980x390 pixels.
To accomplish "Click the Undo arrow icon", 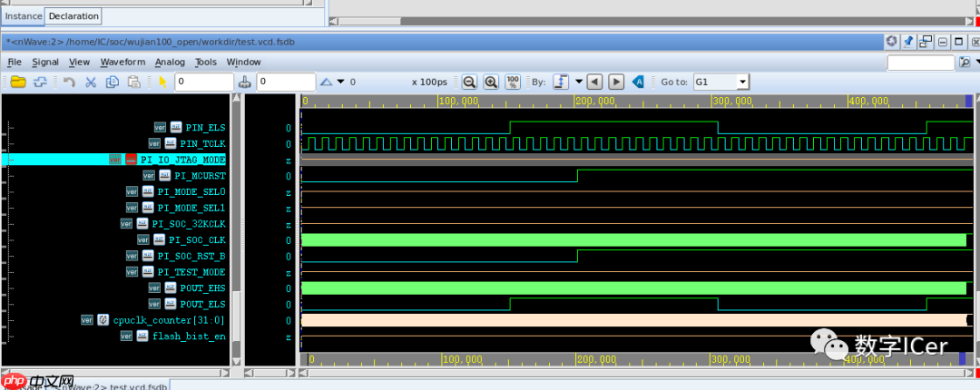I will pos(69,82).
